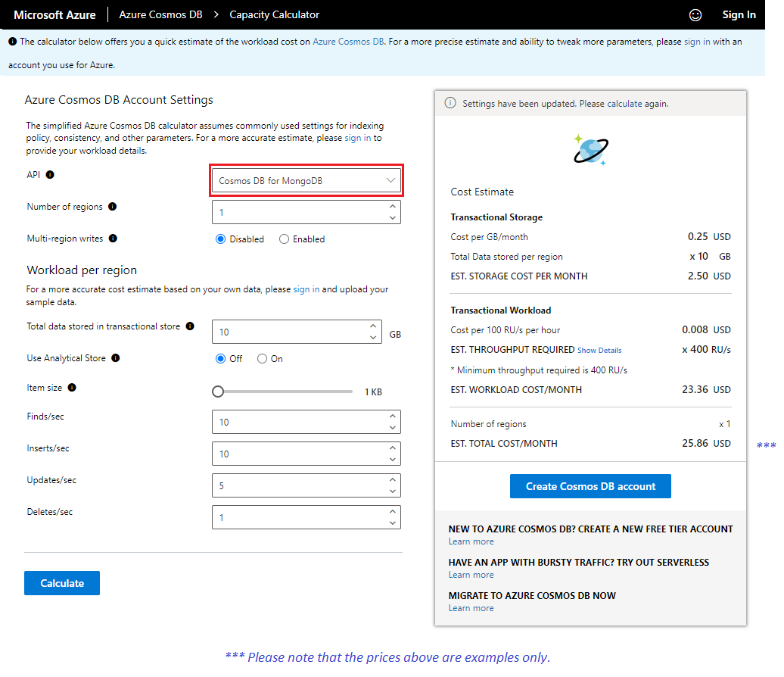Expand throughput details via Show Details
784x677 pixels.
[x=599, y=350]
